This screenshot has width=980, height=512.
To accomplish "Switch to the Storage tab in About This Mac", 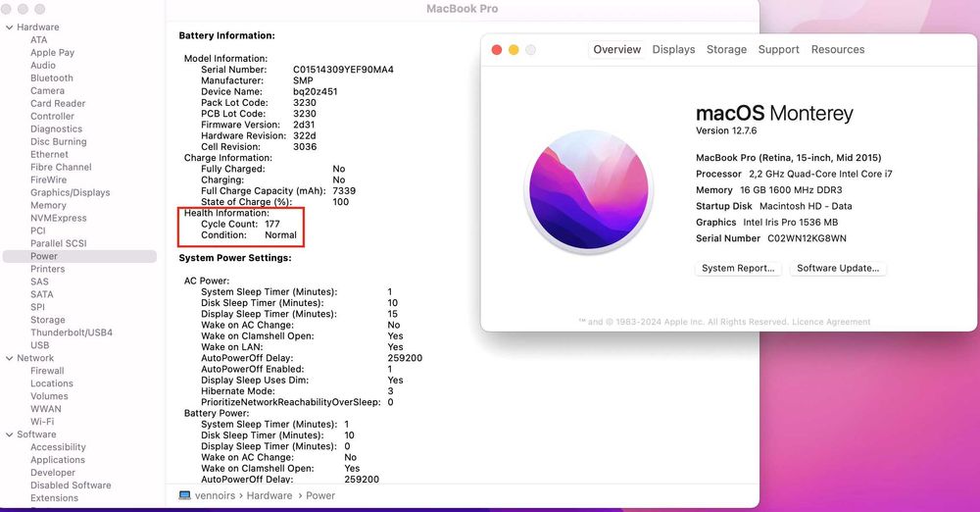I will 726,49.
